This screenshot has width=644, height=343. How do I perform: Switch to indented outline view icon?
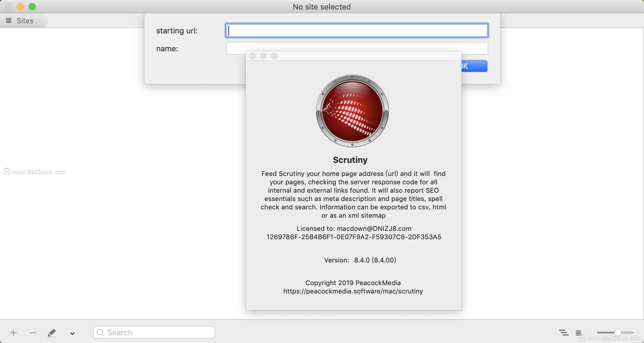coord(563,332)
